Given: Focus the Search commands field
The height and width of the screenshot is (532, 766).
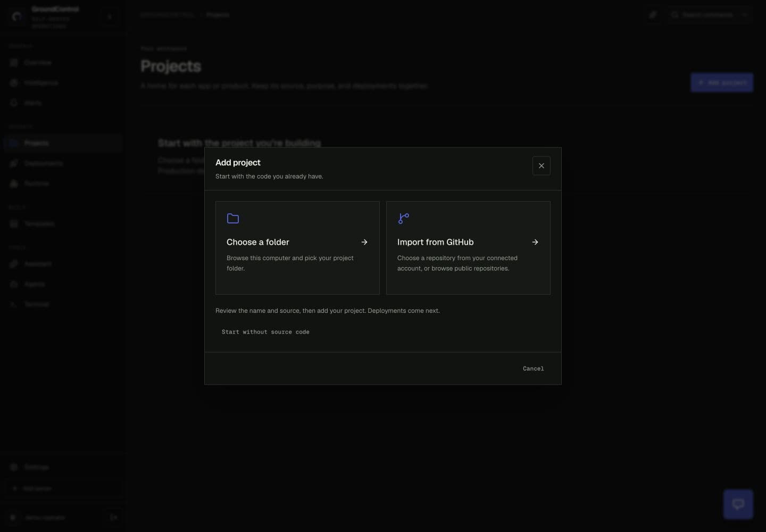Looking at the screenshot, I should click(x=709, y=15).
